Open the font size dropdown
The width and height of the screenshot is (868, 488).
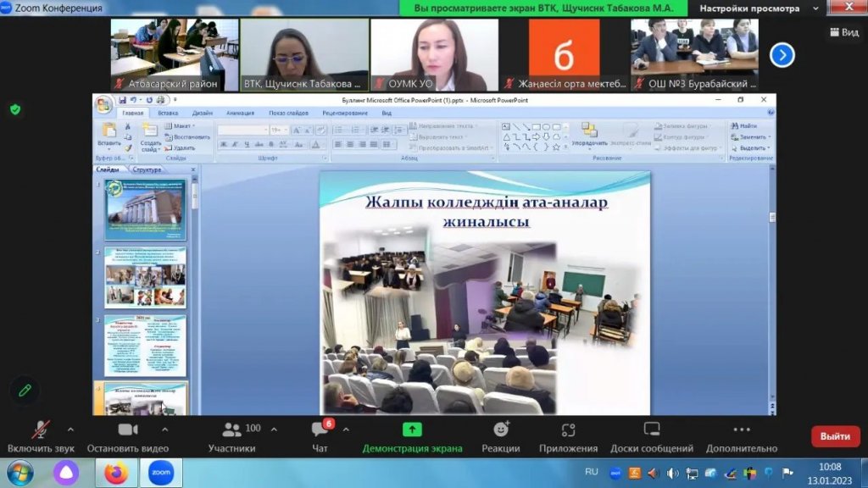pyautogui.click(x=279, y=130)
